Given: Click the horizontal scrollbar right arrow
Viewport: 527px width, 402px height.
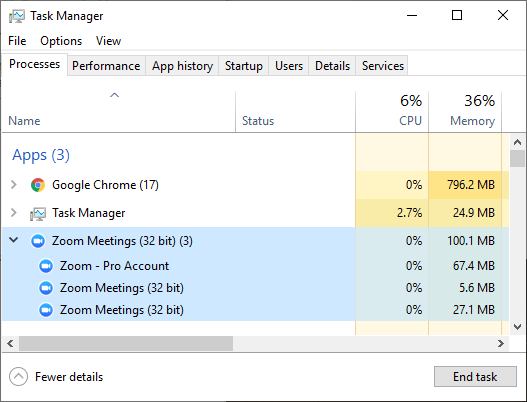Looking at the screenshot, I should click(x=501, y=344).
